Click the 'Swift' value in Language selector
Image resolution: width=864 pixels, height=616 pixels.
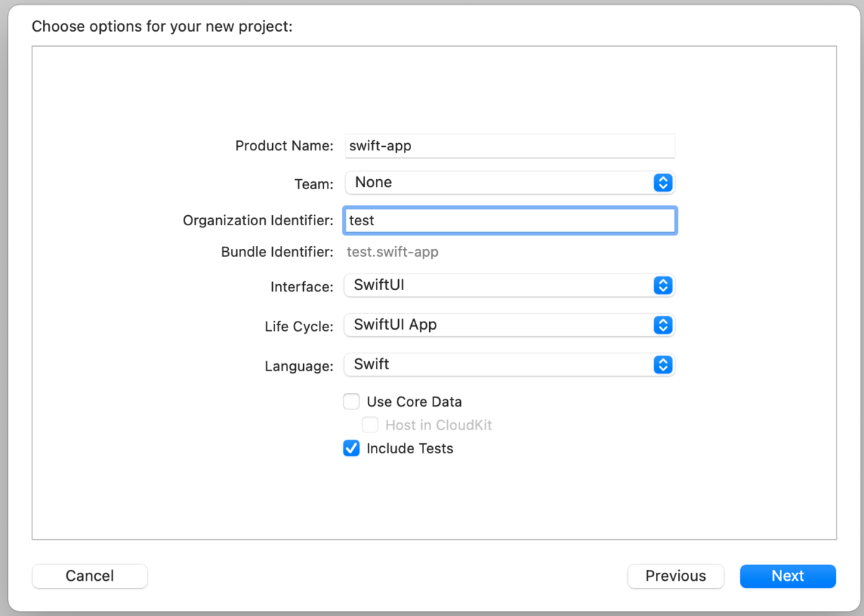coord(372,364)
